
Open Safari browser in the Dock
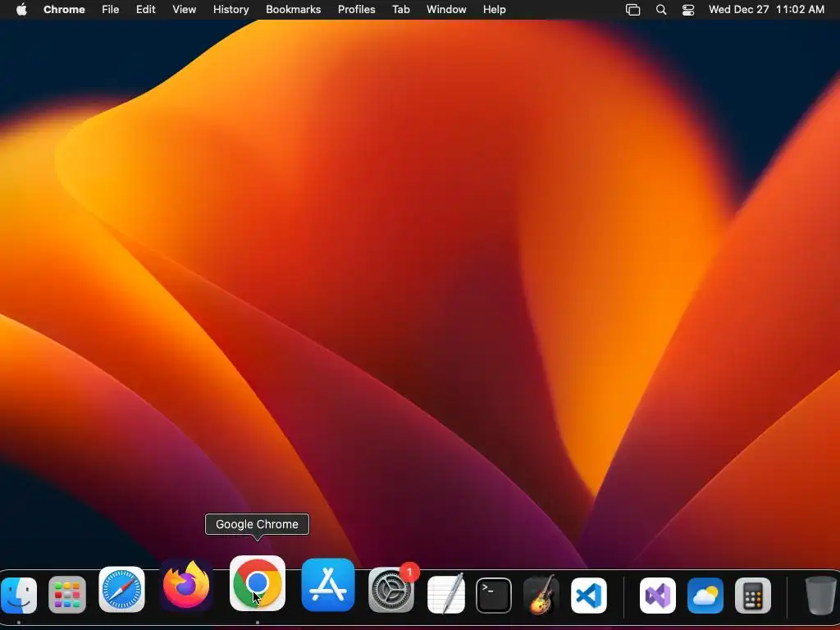tap(121, 590)
